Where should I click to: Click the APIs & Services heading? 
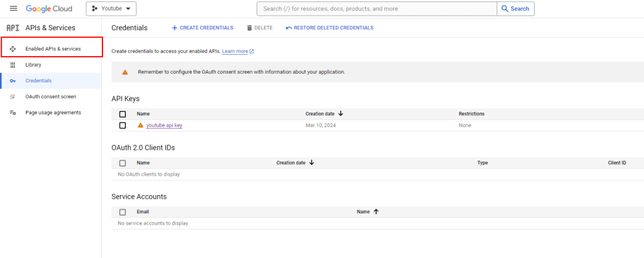pyautogui.click(x=50, y=28)
